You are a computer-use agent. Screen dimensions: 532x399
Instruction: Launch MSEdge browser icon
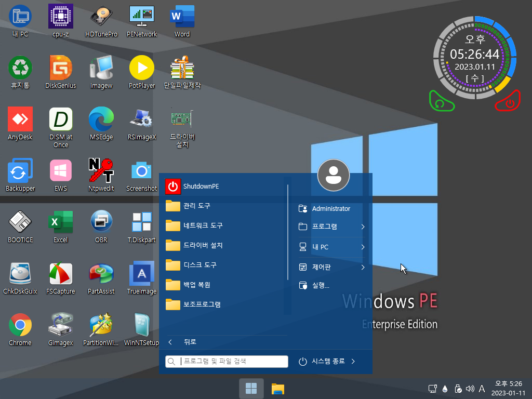coord(101,124)
